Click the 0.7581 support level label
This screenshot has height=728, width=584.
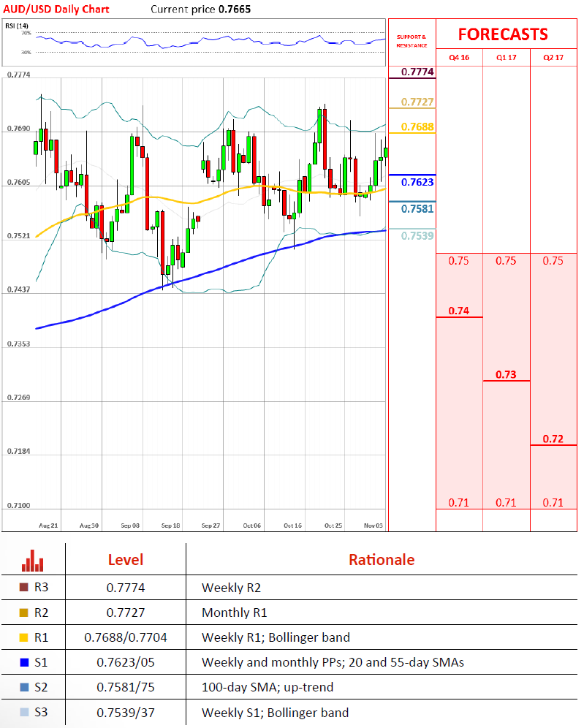[417, 209]
